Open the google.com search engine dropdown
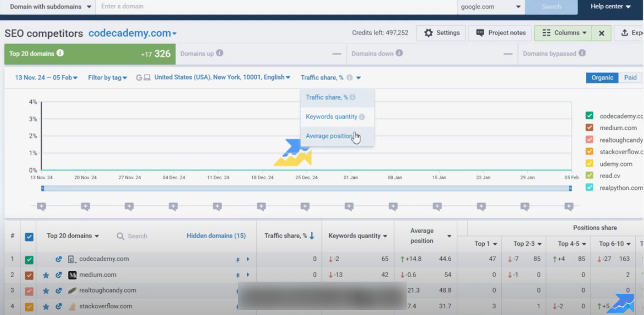This screenshot has width=644, height=315. pyautogui.click(x=491, y=7)
